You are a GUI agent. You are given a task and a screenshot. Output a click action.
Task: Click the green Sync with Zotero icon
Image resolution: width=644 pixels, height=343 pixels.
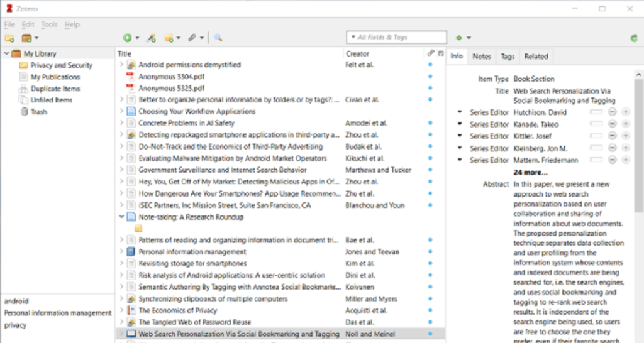click(x=634, y=38)
